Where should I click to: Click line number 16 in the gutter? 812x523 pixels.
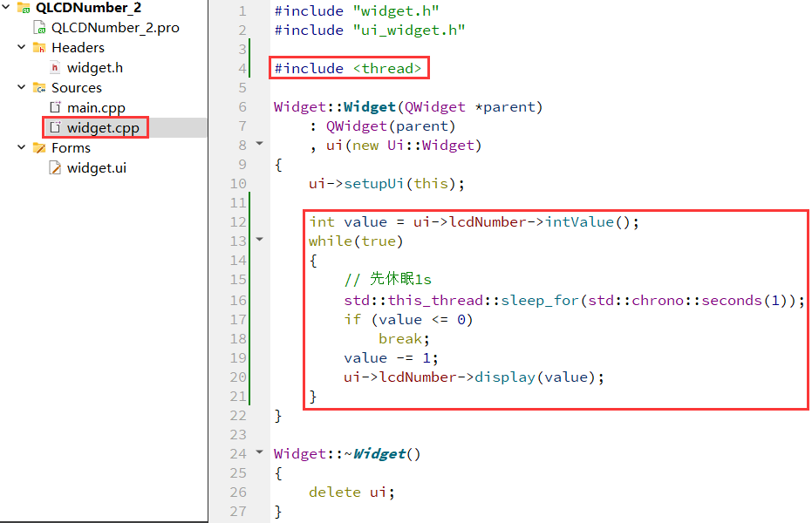tap(238, 301)
